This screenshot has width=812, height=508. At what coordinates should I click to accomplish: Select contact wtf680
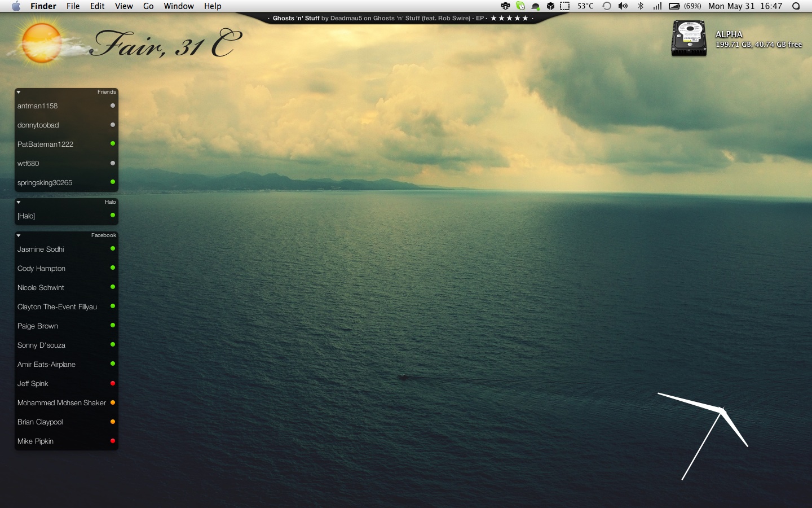click(67, 164)
